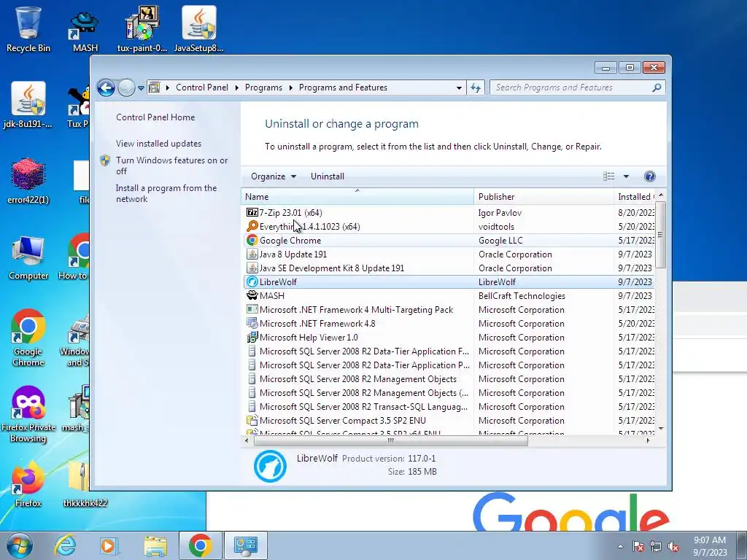Open the Organize dropdown menu

(x=274, y=176)
